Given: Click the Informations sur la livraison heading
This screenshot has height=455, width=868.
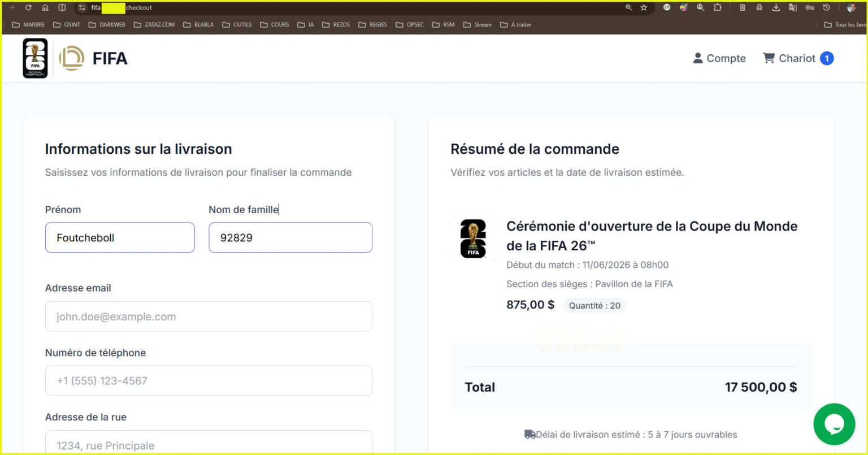Looking at the screenshot, I should point(138,149).
